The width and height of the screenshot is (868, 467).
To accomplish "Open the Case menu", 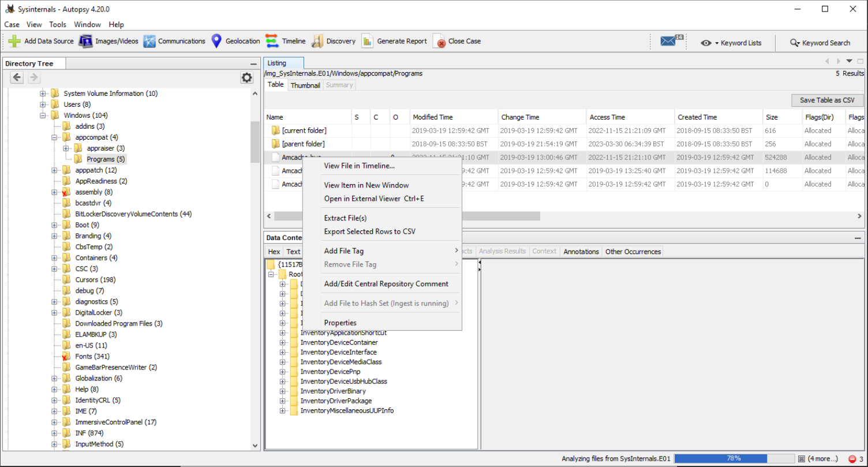I will coord(12,24).
